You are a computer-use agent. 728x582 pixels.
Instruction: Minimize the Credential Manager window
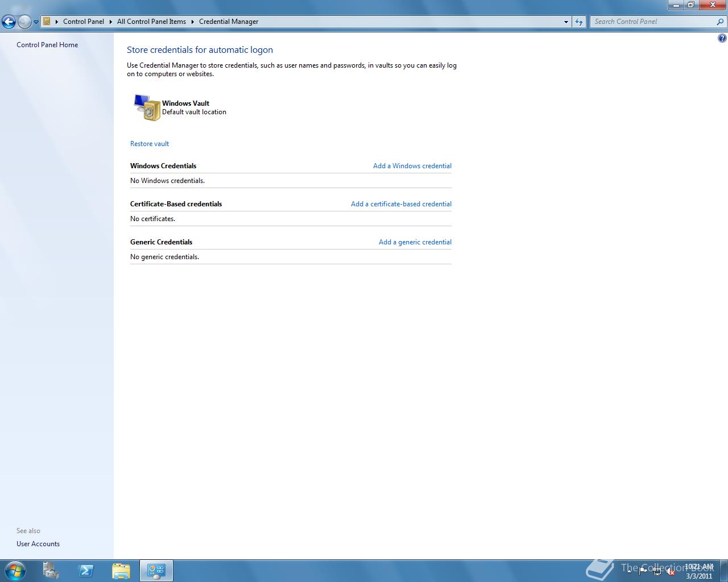(x=676, y=5)
